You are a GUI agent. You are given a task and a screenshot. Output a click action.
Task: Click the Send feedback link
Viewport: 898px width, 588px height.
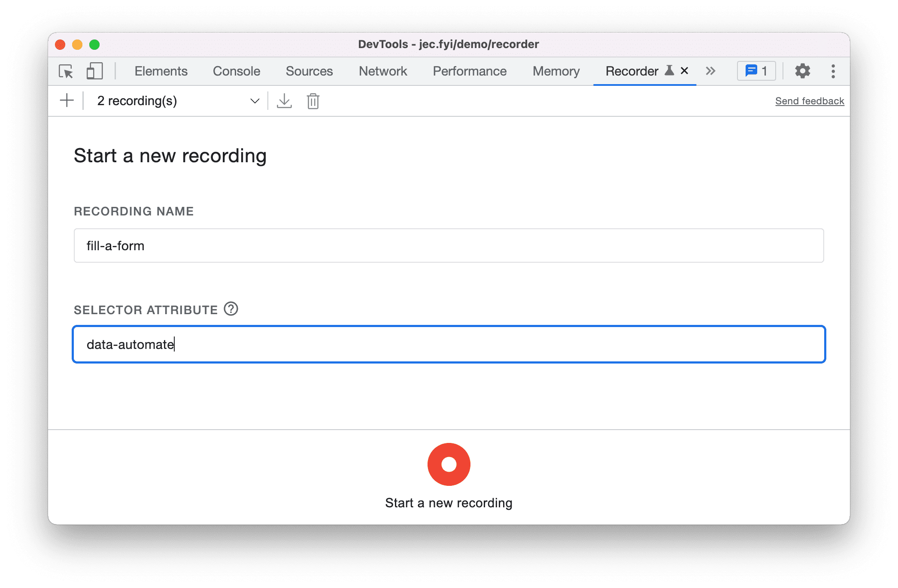[808, 100]
